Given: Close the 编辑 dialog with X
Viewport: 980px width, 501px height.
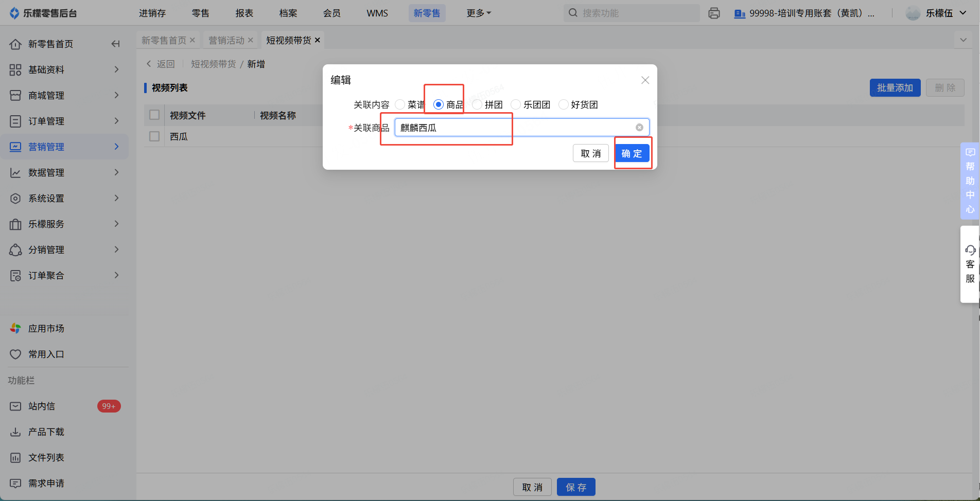Looking at the screenshot, I should 645,80.
